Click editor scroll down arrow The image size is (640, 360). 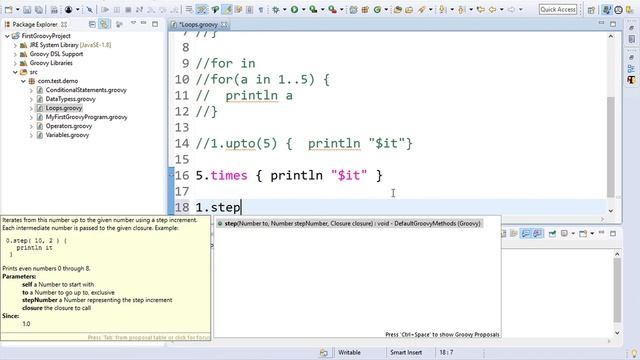point(611,211)
